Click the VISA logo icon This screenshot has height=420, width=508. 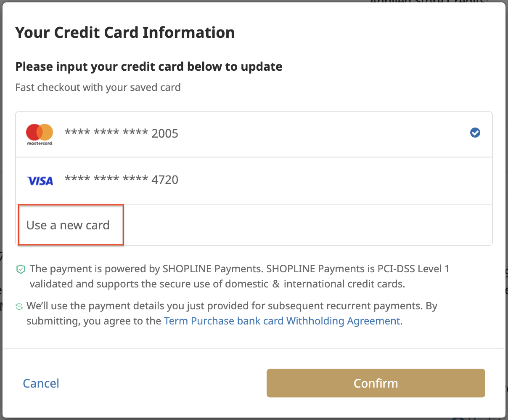coord(40,181)
